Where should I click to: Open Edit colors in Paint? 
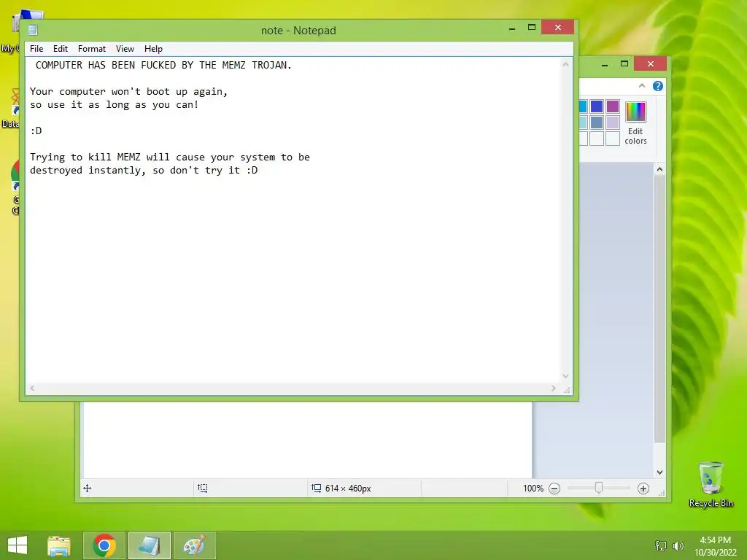click(x=635, y=122)
